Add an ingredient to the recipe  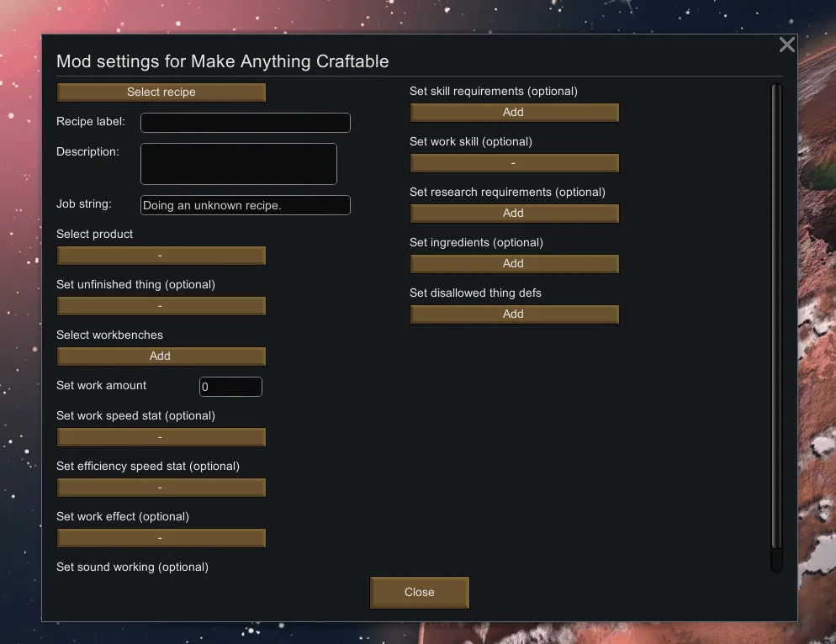[x=514, y=264]
